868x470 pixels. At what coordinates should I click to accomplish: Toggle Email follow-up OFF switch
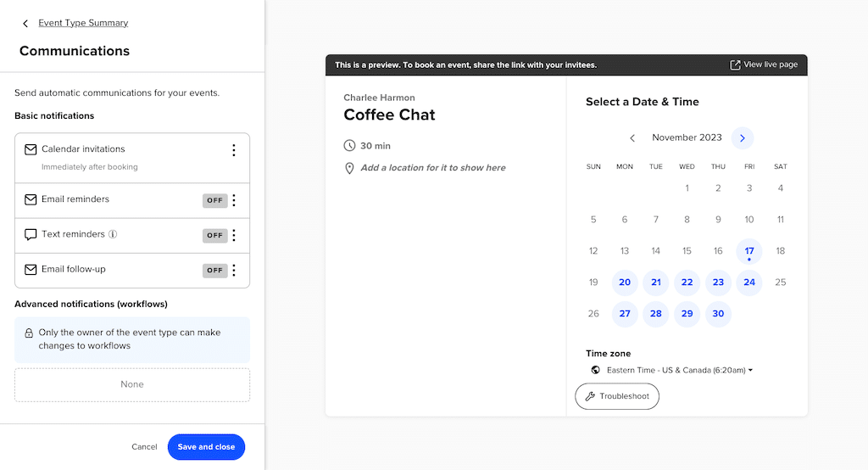coord(214,270)
